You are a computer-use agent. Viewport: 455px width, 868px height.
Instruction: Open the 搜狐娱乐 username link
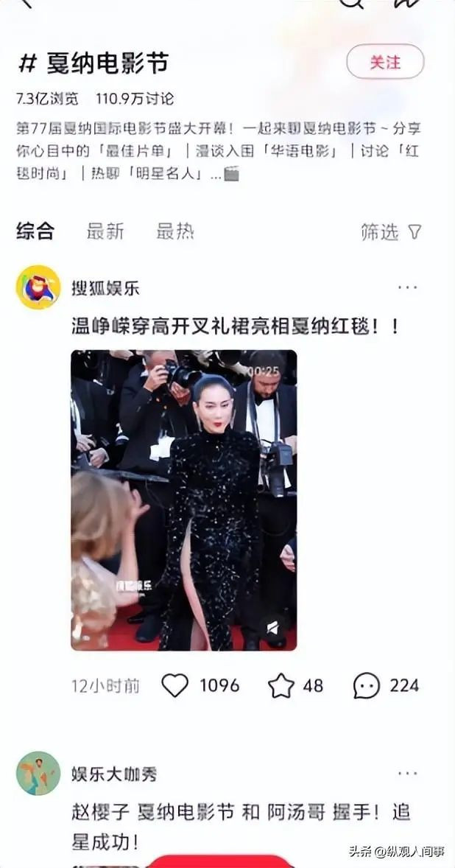pos(105,288)
